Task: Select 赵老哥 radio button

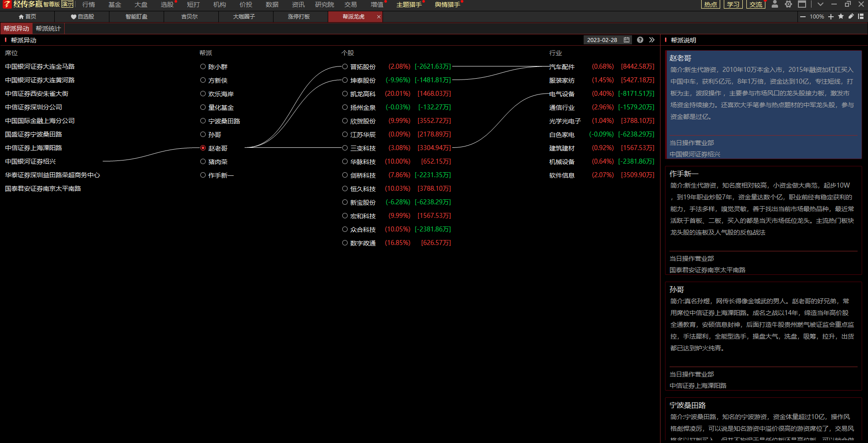Action: pyautogui.click(x=203, y=148)
